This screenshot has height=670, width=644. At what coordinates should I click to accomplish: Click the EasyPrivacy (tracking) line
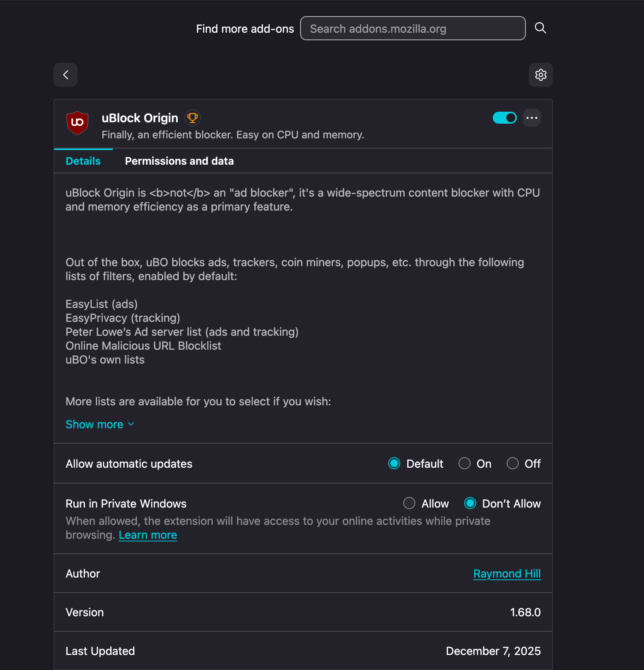pyautogui.click(x=123, y=318)
